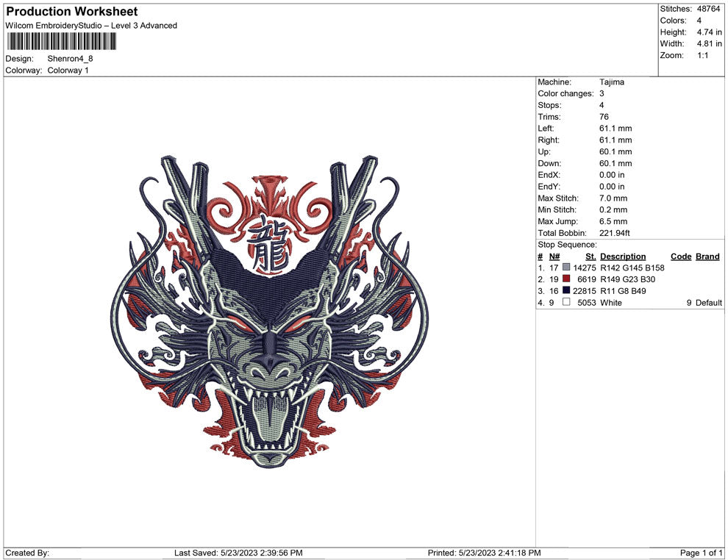Select the Max Stitch value '7.0 mm'

[x=613, y=198]
